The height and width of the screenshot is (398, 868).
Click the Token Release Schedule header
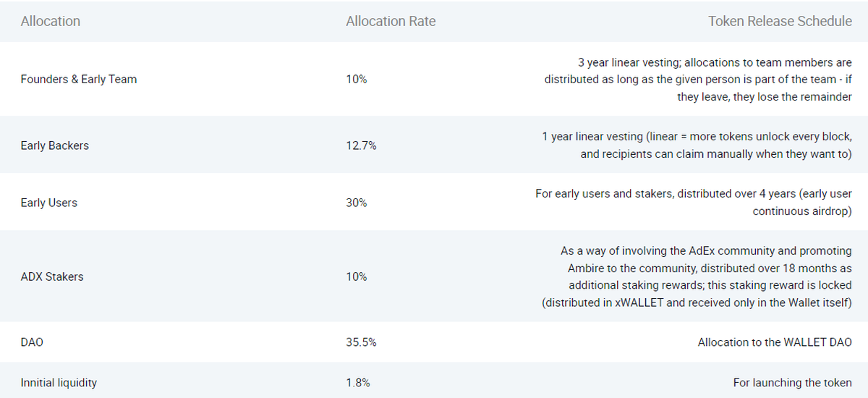pyautogui.click(x=780, y=22)
